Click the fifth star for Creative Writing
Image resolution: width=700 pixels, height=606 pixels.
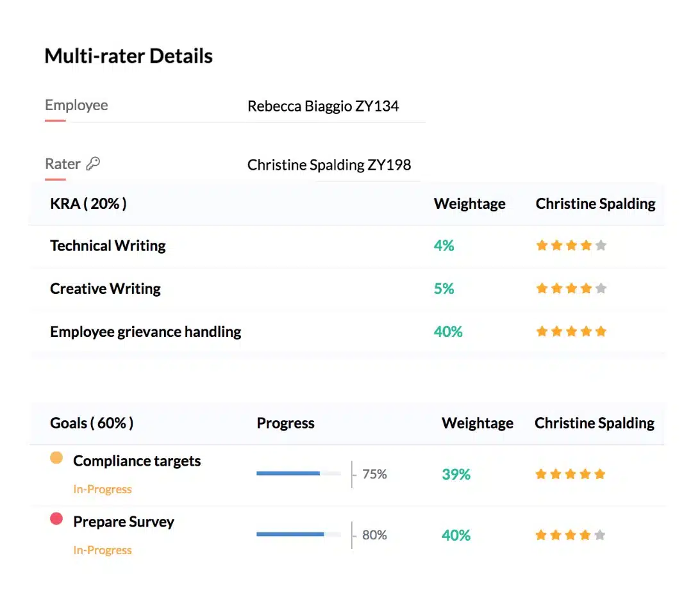[x=601, y=288]
